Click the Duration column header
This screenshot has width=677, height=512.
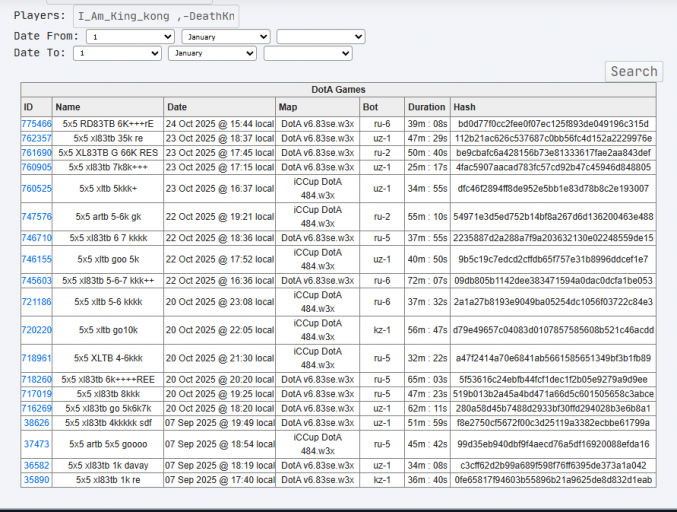pos(427,107)
